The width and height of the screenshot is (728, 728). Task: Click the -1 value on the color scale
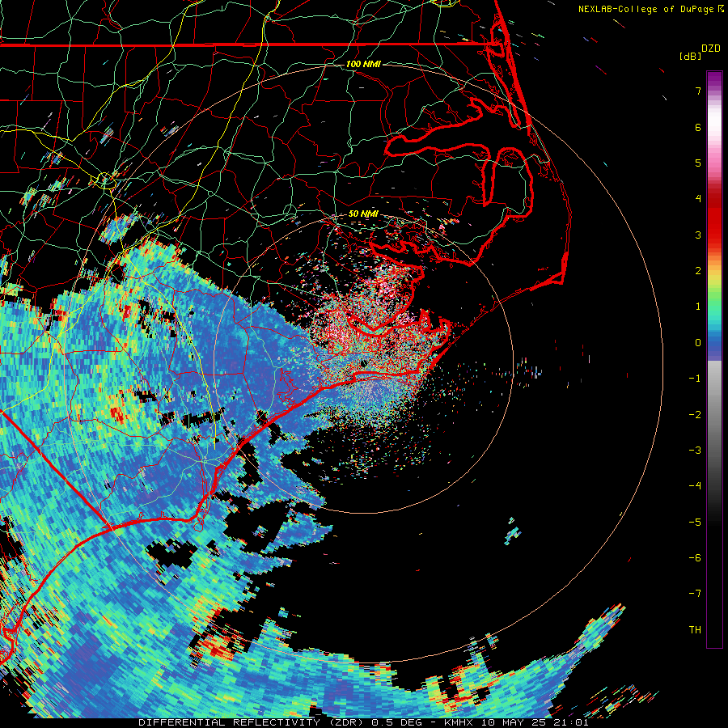click(x=695, y=379)
